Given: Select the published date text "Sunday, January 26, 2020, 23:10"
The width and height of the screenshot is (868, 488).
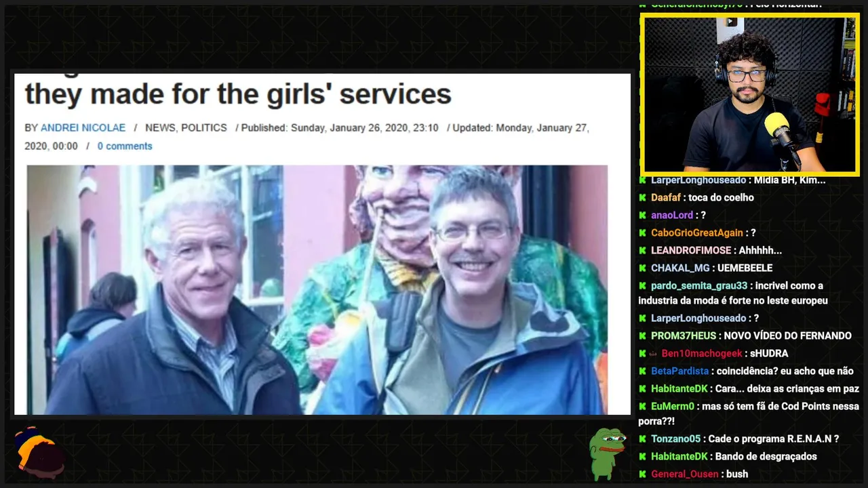Looking at the screenshot, I should (x=365, y=127).
